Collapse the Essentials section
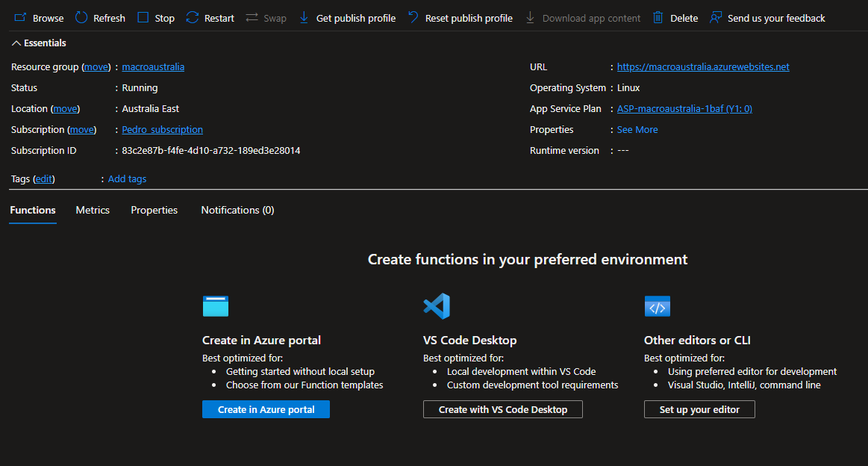Viewport: 868px width, 466px height. coord(38,43)
